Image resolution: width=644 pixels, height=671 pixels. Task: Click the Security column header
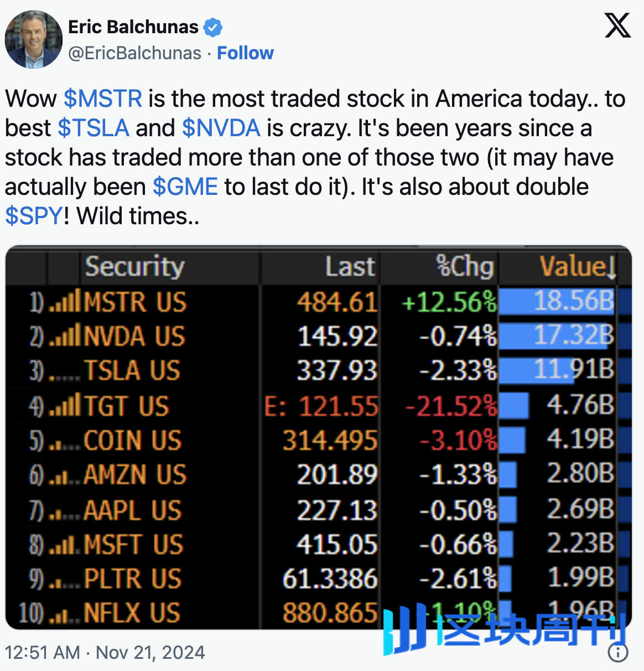134,266
